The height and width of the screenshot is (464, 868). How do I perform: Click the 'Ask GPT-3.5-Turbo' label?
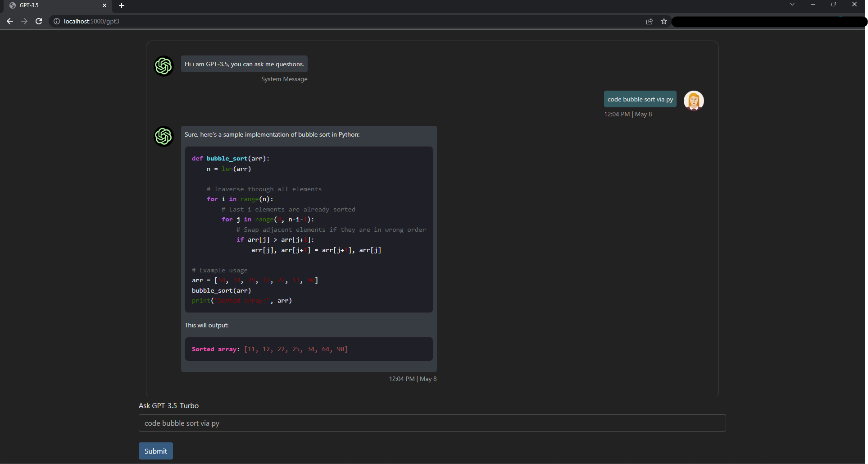[x=168, y=405]
